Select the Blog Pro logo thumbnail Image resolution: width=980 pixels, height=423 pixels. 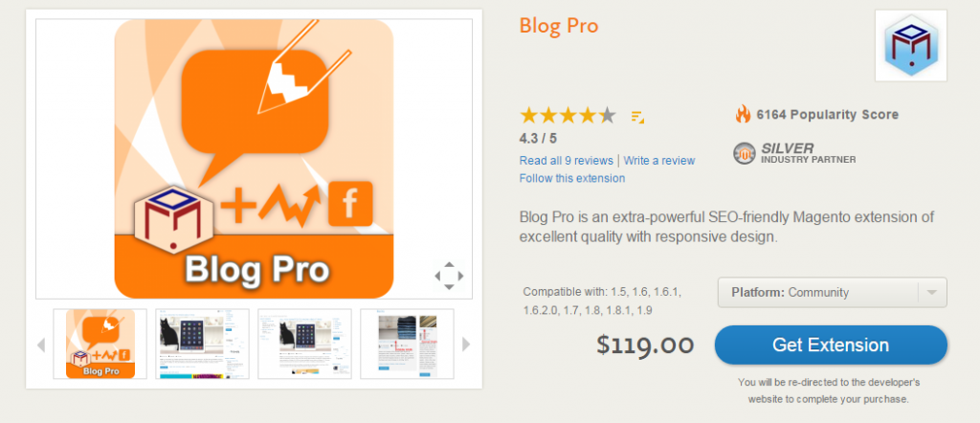click(x=100, y=344)
